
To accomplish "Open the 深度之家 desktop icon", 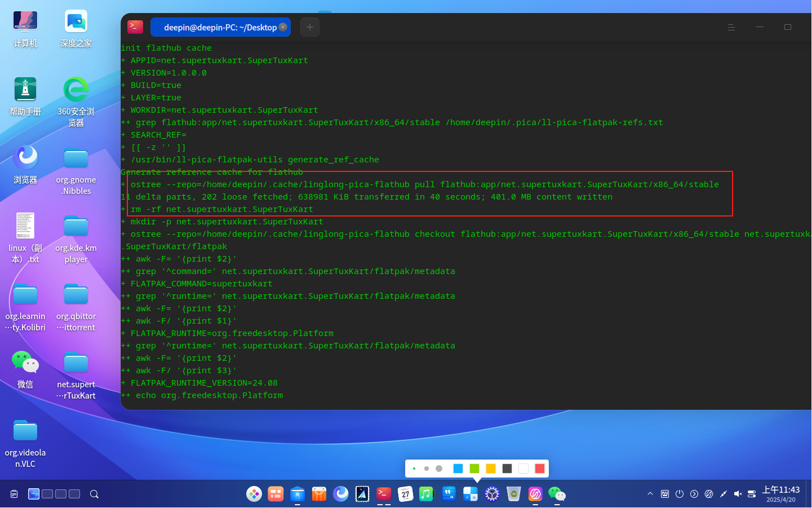I will 76,29.
